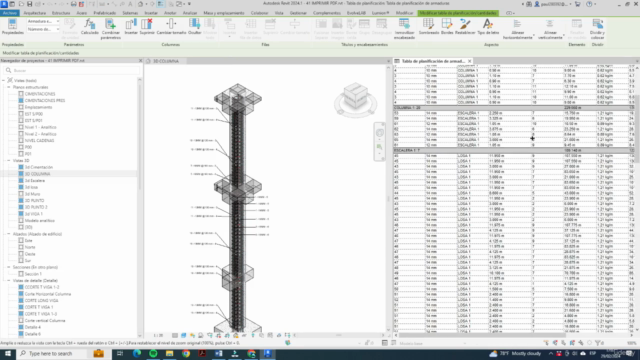Open Alinear horizontalmente dropdown
Image resolution: width=640 pixels, height=360 pixels.
[x=518, y=29]
